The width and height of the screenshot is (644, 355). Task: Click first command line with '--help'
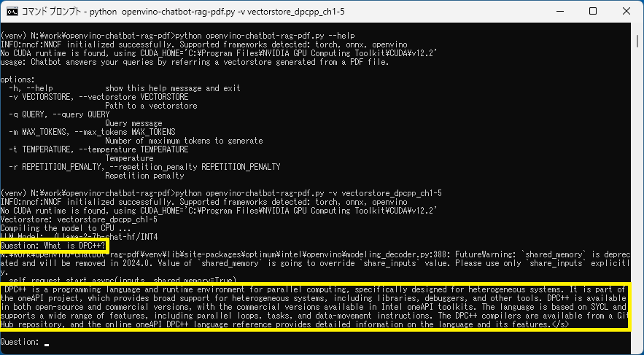(178, 36)
